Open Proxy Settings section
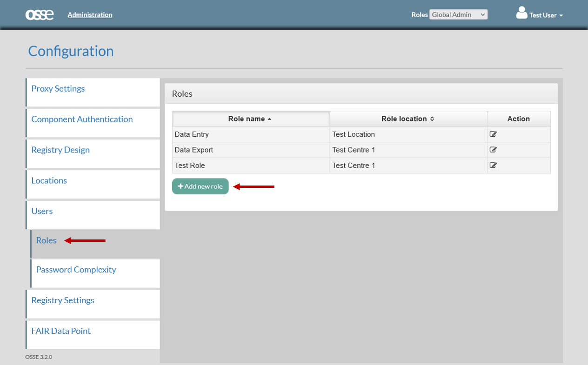 click(93, 93)
